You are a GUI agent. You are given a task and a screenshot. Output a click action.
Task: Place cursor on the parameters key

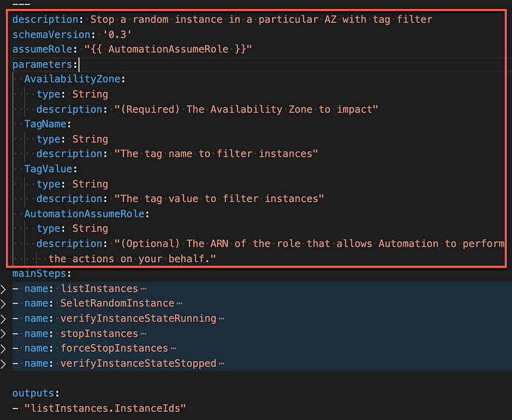tap(42, 65)
